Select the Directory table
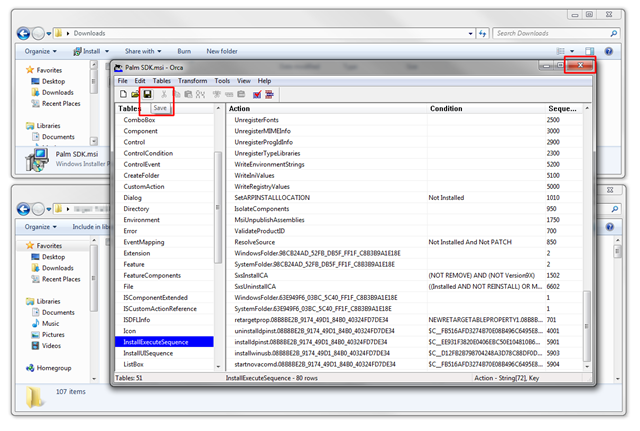This screenshot has height=431, width=640. [164, 209]
